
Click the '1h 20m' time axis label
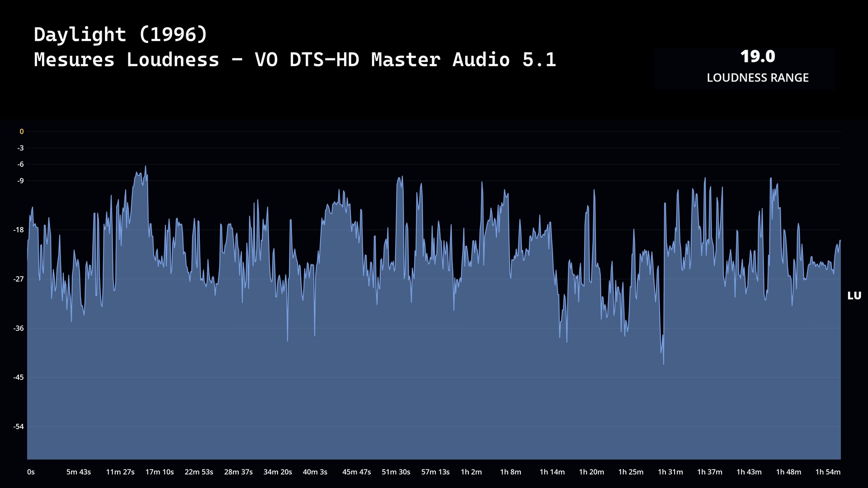coord(591,472)
